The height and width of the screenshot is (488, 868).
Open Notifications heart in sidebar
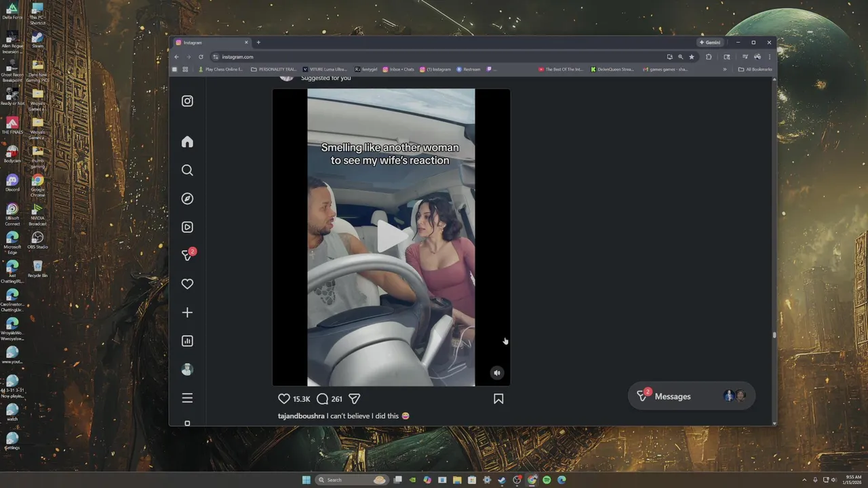pyautogui.click(x=187, y=284)
